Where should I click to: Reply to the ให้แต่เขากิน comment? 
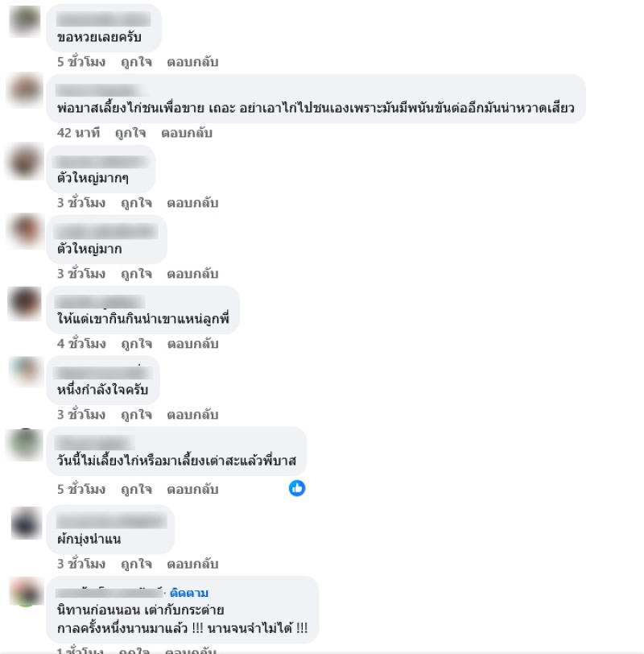tap(193, 344)
